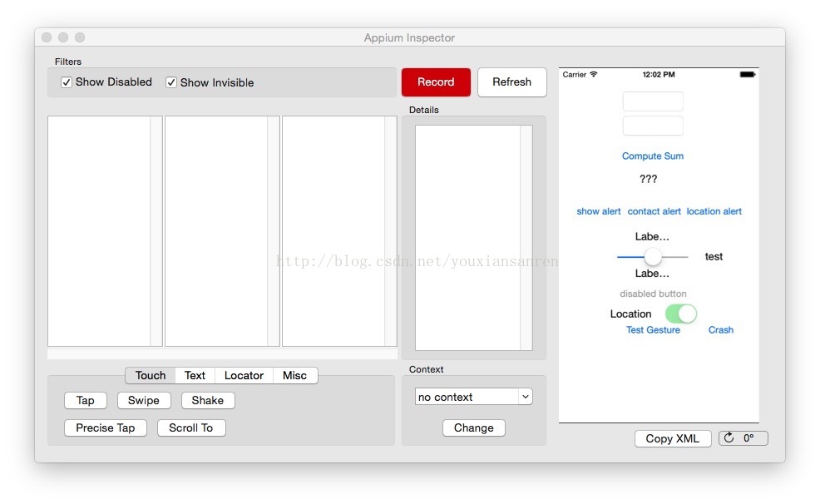Click the Location label text

630,314
